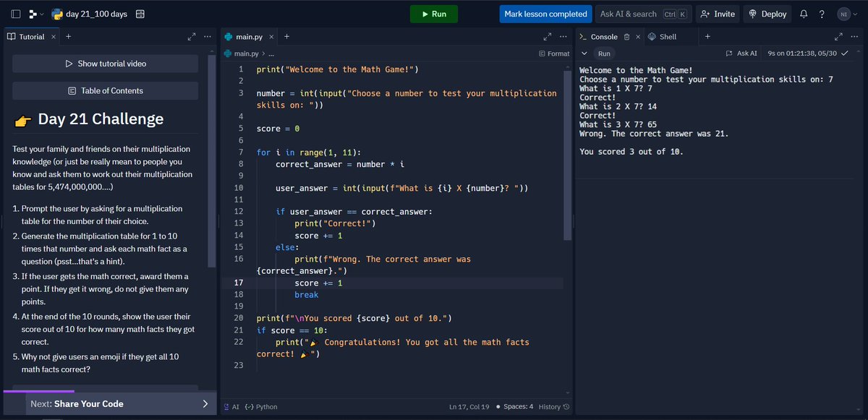
Task: Toggle the left sidebar panel icon
Action: (x=16, y=14)
